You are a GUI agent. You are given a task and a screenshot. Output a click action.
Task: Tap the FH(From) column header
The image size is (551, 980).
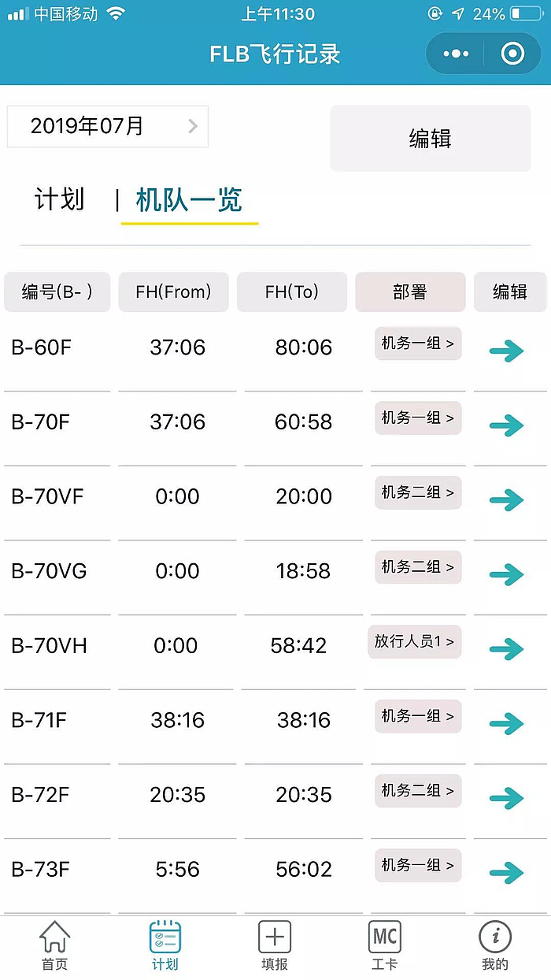click(x=173, y=292)
